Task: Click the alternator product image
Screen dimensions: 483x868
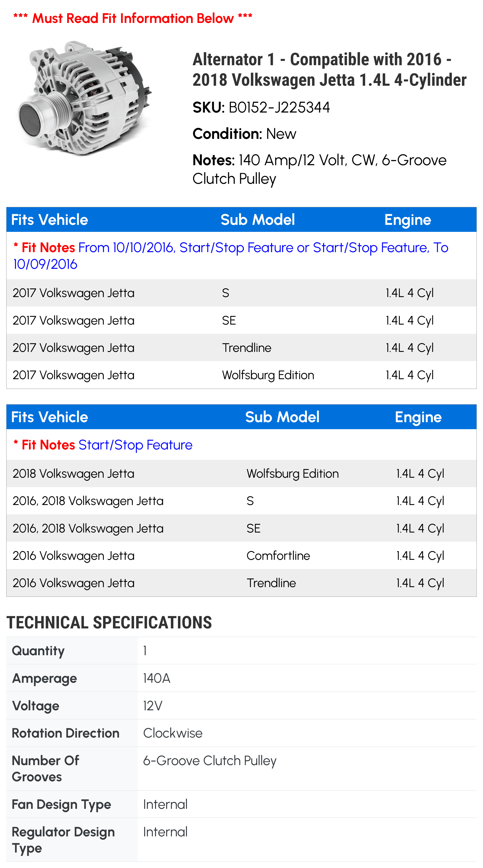Action: tap(85, 98)
